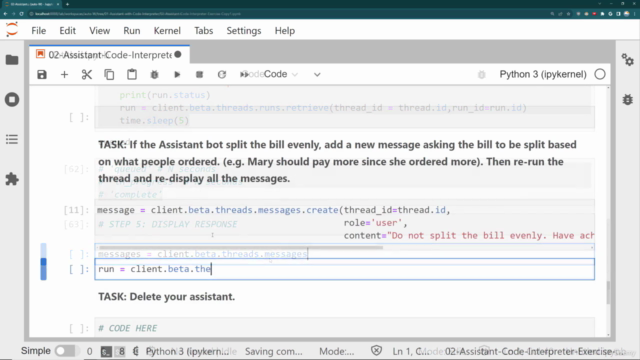Click the notebook vertical scrollbar
640x360 pixels.
pyautogui.click(x=608, y=292)
